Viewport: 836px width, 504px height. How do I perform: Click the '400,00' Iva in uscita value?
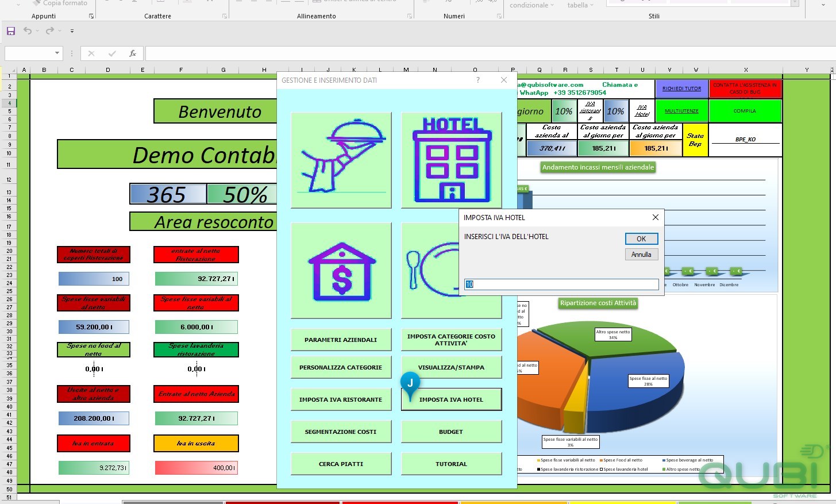coord(196,468)
